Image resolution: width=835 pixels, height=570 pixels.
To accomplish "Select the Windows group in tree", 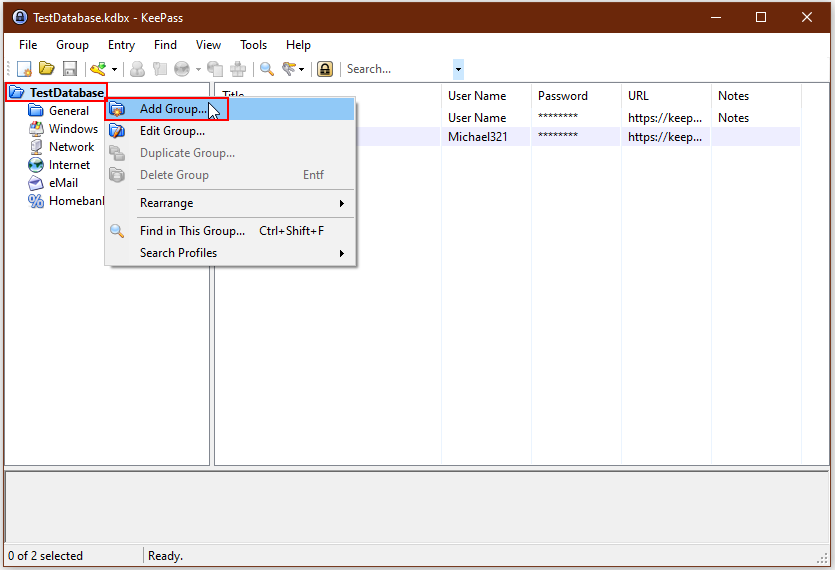I will click(73, 129).
